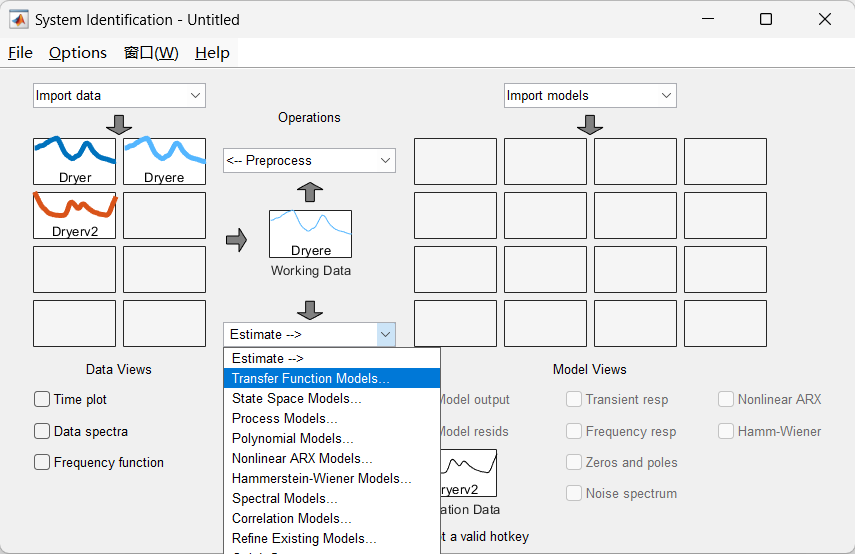
Task: Open the Help menu
Action: coord(212,53)
